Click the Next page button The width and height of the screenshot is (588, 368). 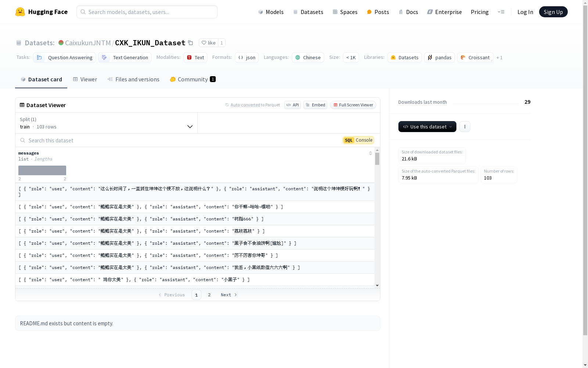[229, 295]
